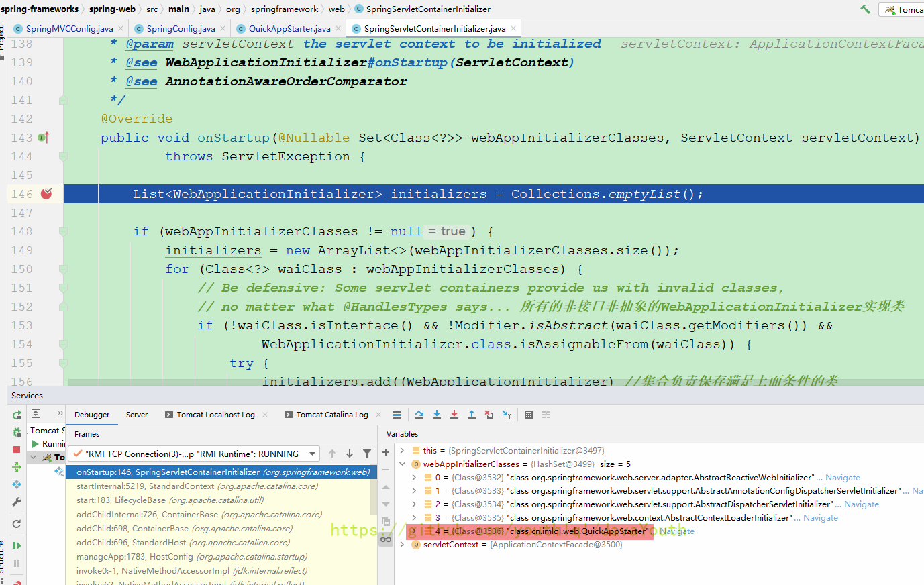Screen dimensions: 924x585
Task: Toggle the breakpoint on line 146
Action: (46, 194)
